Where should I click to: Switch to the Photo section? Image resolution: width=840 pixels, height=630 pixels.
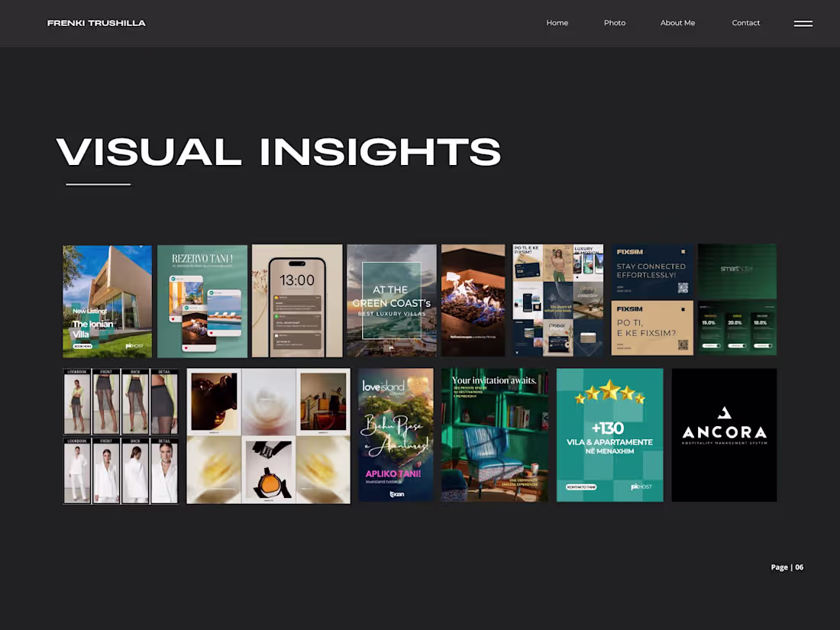point(615,23)
